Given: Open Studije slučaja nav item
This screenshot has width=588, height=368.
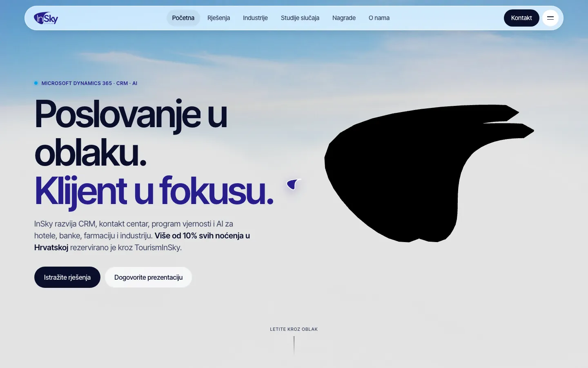Looking at the screenshot, I should (300, 18).
